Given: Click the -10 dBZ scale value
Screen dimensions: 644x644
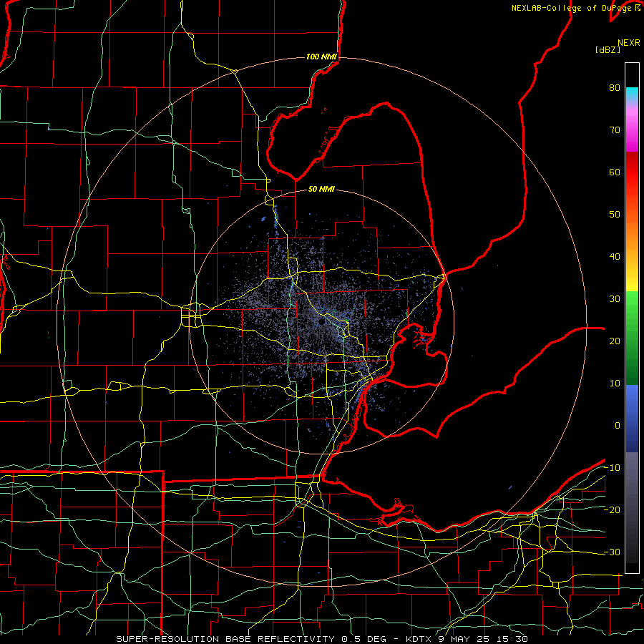Looking at the screenshot, I should pyautogui.click(x=612, y=468).
